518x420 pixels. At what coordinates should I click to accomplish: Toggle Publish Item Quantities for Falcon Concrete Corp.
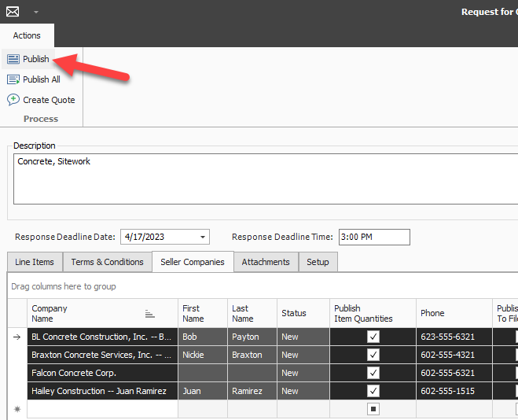373,373
